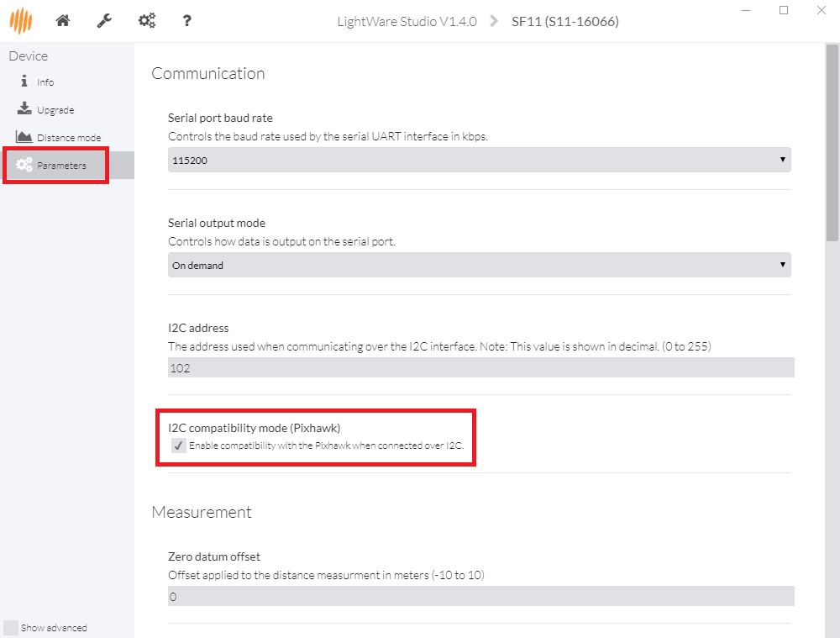Screen dimensions: 840x638
Task: Disable I2C compatibility mode for Pixhawk
Action: 179,446
